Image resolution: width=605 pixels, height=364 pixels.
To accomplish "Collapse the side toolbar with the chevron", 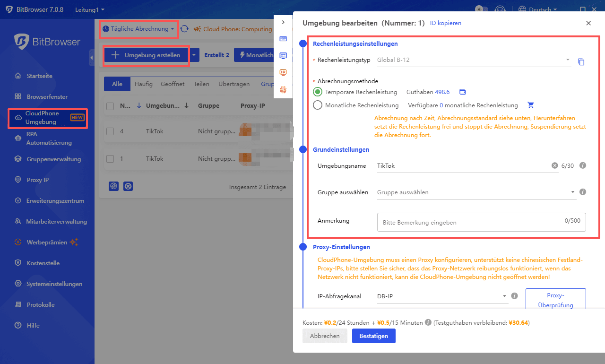I will click(283, 22).
